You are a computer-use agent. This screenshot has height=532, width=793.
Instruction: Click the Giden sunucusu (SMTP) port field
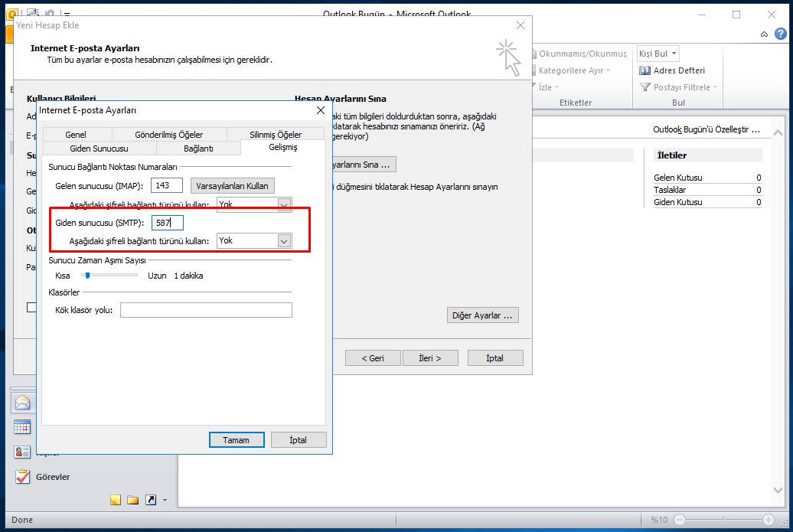point(168,223)
